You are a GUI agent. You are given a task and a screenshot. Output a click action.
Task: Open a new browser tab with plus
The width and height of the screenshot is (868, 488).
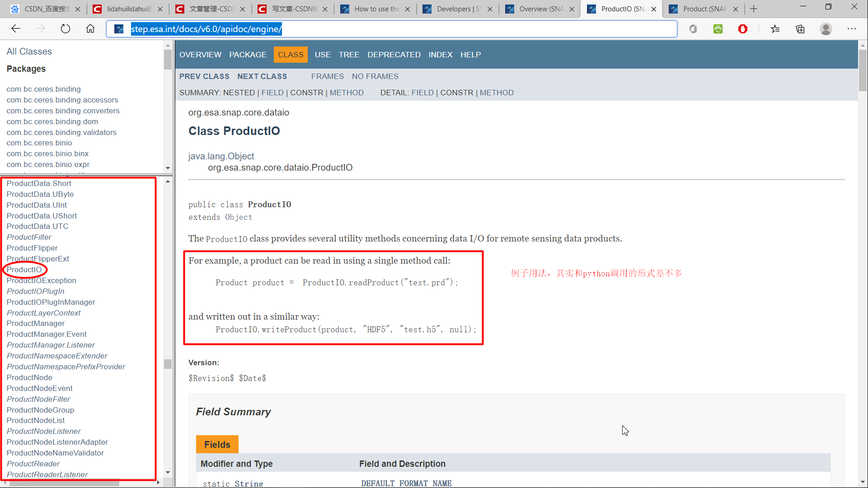pyautogui.click(x=754, y=9)
